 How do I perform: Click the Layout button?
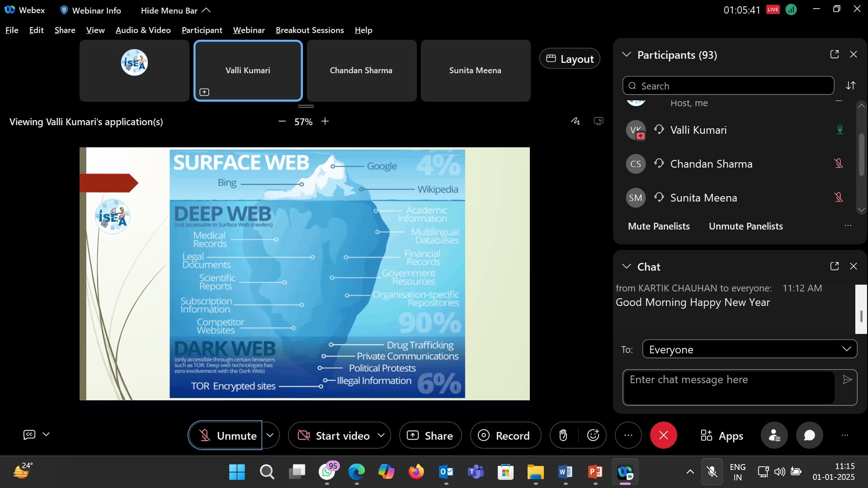pos(570,59)
